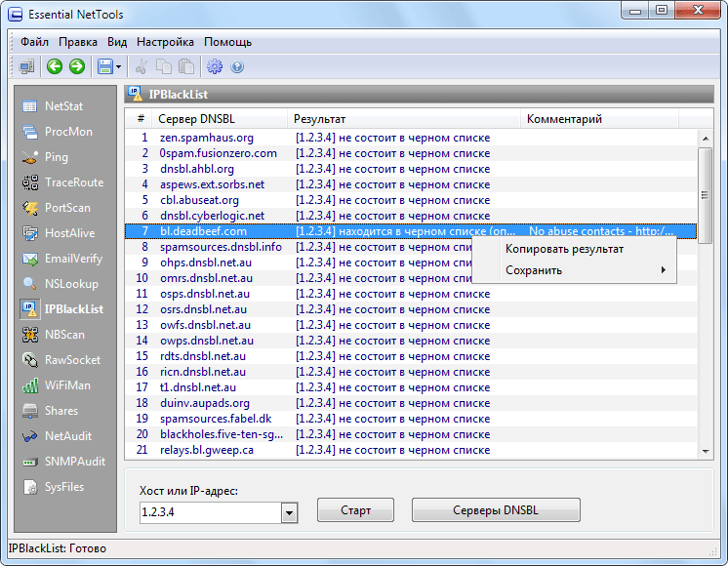Image resolution: width=728 pixels, height=566 pixels.
Task: Select row aspews.ext.sorbs.net
Action: point(411,184)
